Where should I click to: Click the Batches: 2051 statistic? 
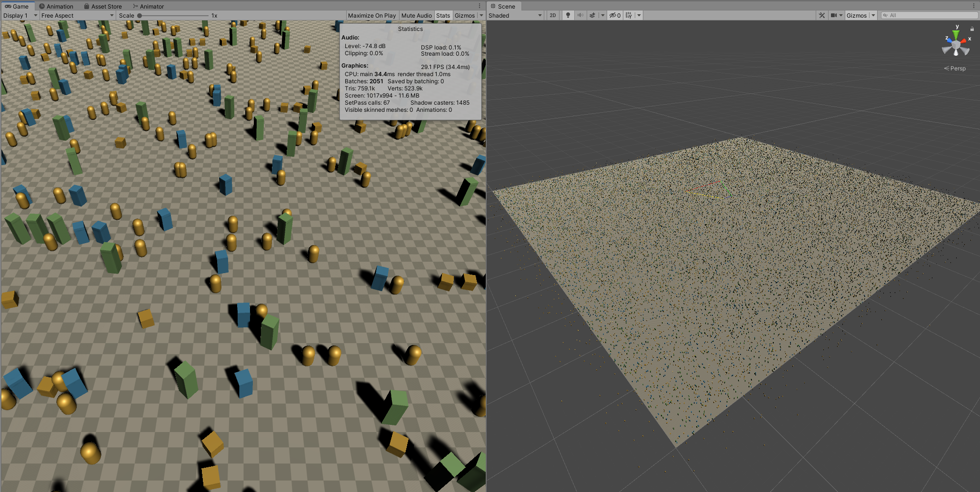point(364,81)
